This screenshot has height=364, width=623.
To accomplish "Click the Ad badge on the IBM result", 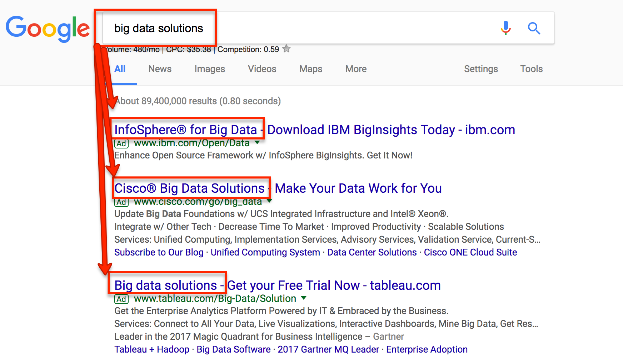I will coord(121,143).
